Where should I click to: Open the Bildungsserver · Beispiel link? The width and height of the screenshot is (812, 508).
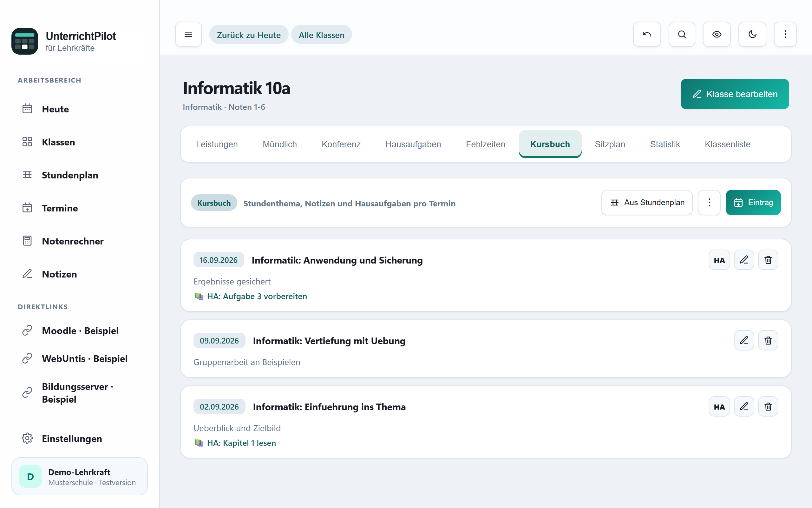[x=80, y=393]
